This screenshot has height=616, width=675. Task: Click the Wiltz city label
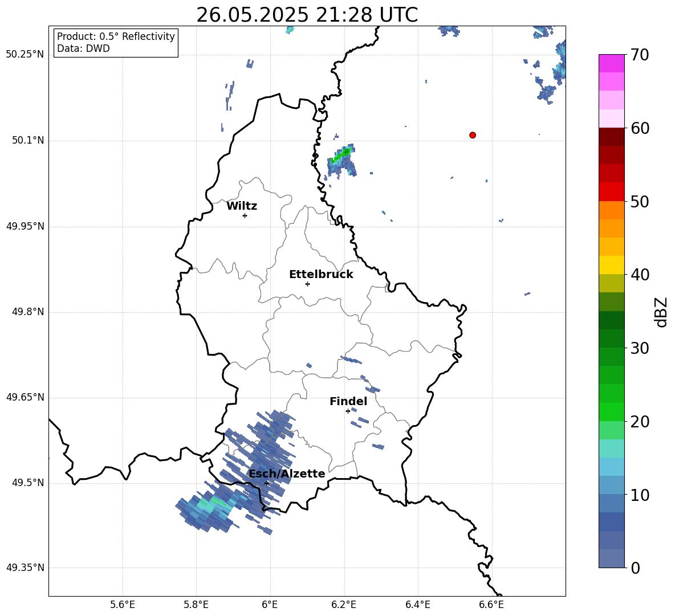click(x=242, y=206)
